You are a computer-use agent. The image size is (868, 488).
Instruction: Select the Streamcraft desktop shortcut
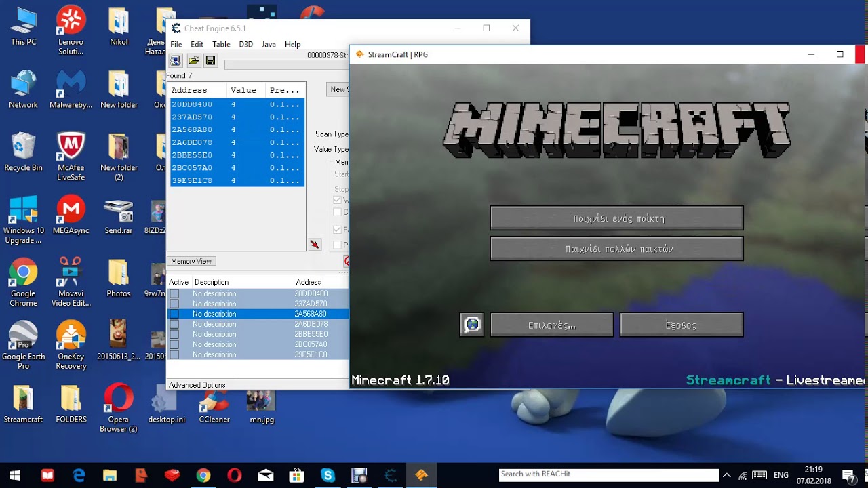23,404
